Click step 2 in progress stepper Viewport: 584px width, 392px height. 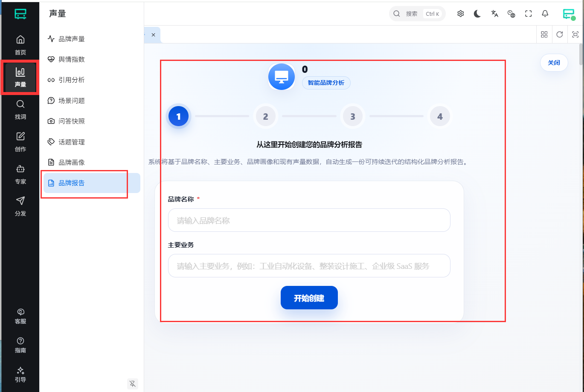(265, 116)
